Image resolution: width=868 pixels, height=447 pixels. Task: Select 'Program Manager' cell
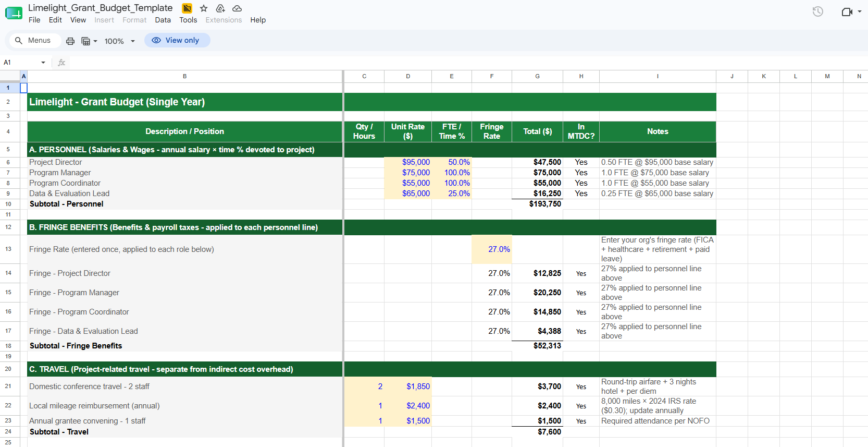[x=184, y=173]
